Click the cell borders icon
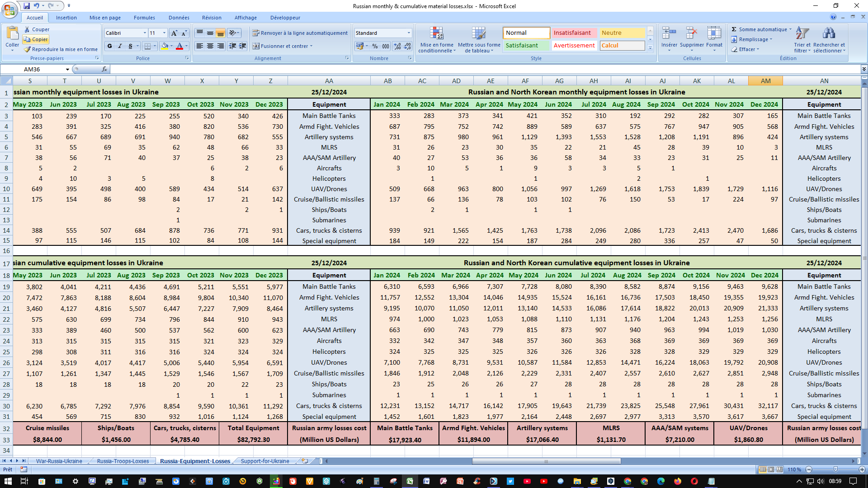This screenshot has width=868, height=488. click(147, 46)
